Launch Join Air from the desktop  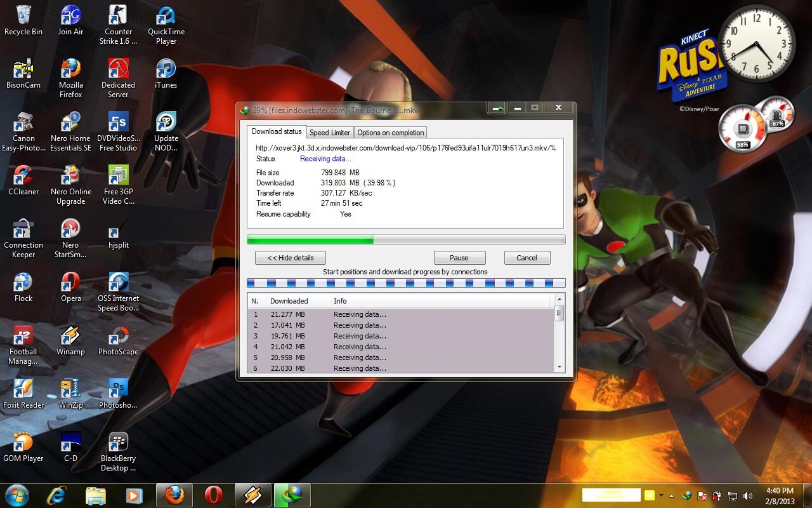[x=70, y=20]
